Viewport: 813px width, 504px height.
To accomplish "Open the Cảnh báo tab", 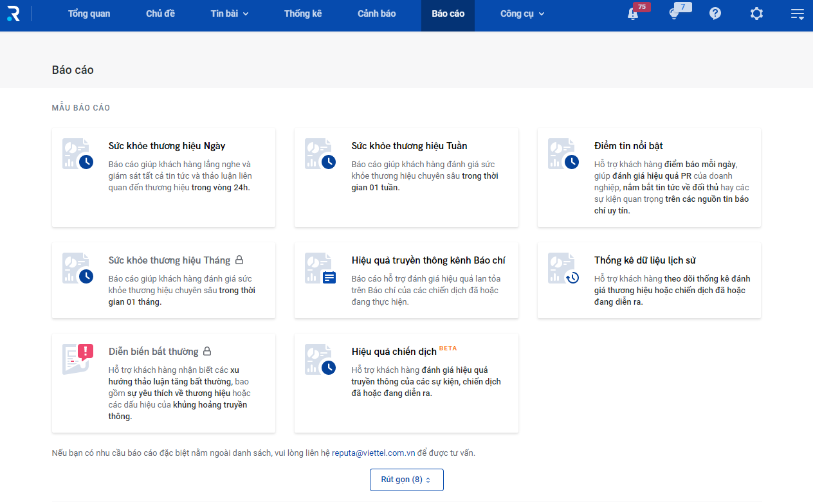I will 377,14.
